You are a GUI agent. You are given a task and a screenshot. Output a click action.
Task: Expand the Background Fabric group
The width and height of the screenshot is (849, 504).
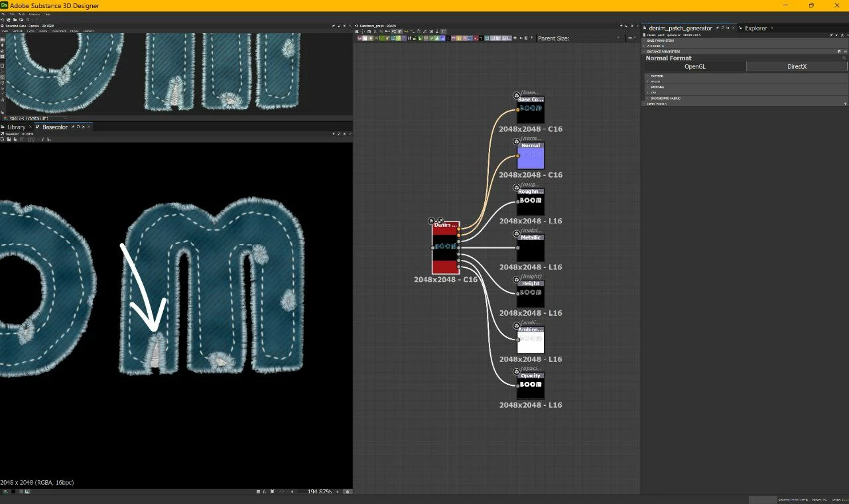[663, 98]
